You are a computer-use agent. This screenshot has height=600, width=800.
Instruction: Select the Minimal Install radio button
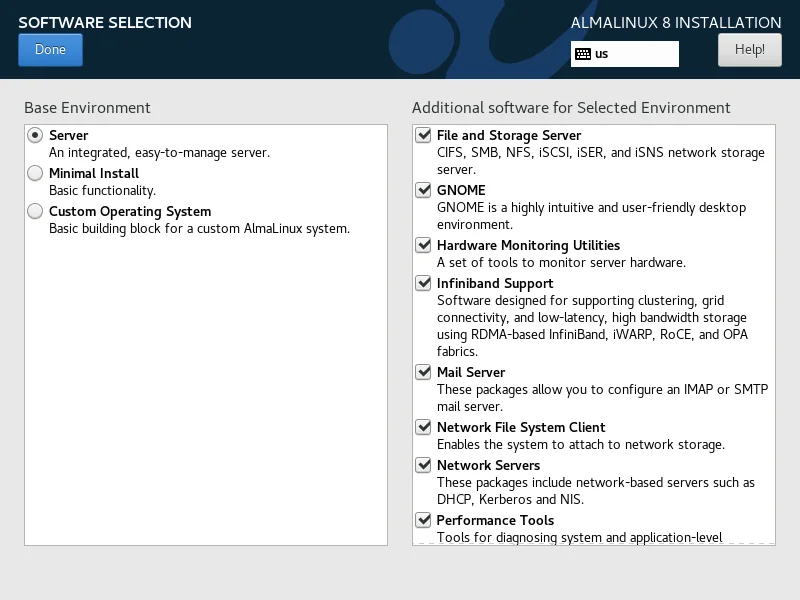tap(35, 173)
